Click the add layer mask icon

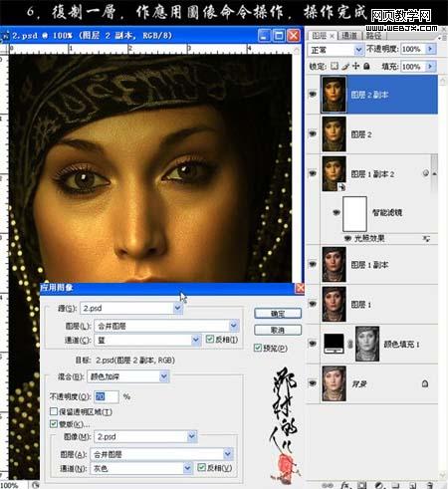pyautogui.click(x=362, y=485)
